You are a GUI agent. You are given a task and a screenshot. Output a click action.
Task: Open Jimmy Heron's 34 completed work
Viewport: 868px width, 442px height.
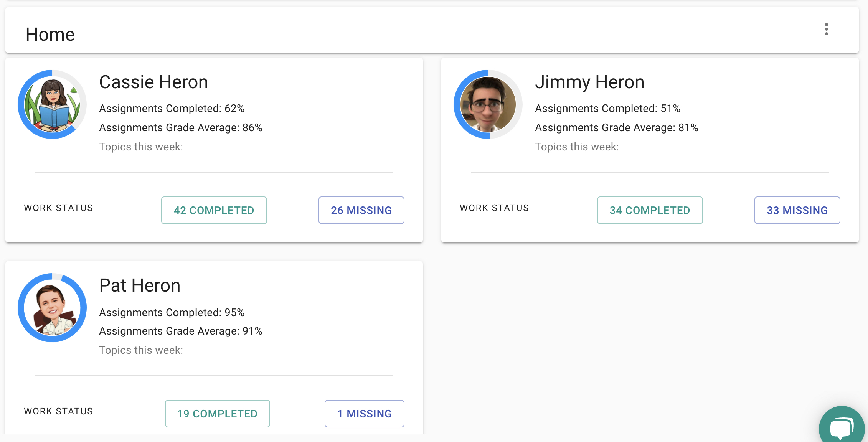pyautogui.click(x=650, y=210)
